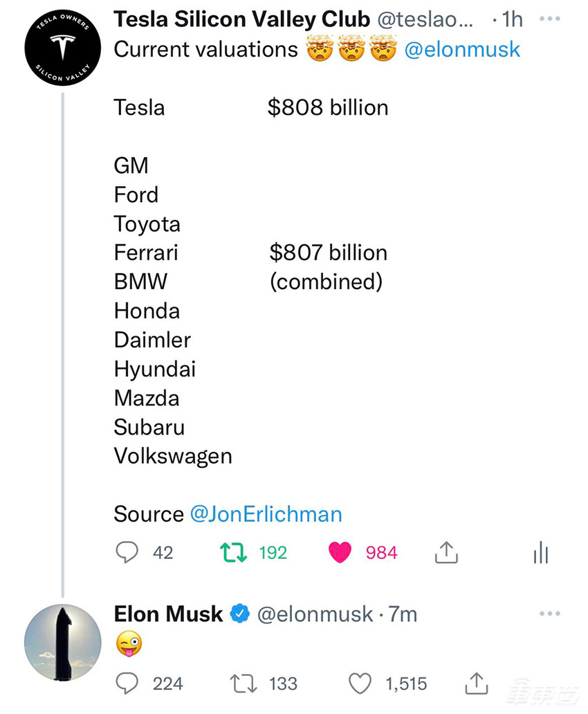Click the @elonmusk handle beside verified badge
Screen dimensions: 588x714
[315, 614]
